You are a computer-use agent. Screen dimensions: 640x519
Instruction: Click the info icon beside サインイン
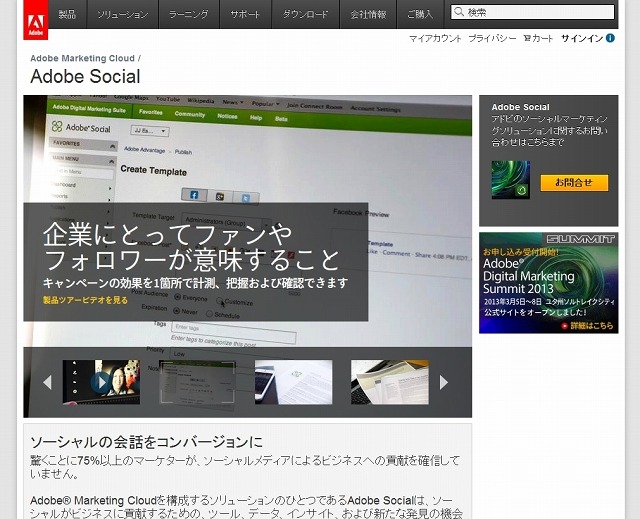click(610, 38)
